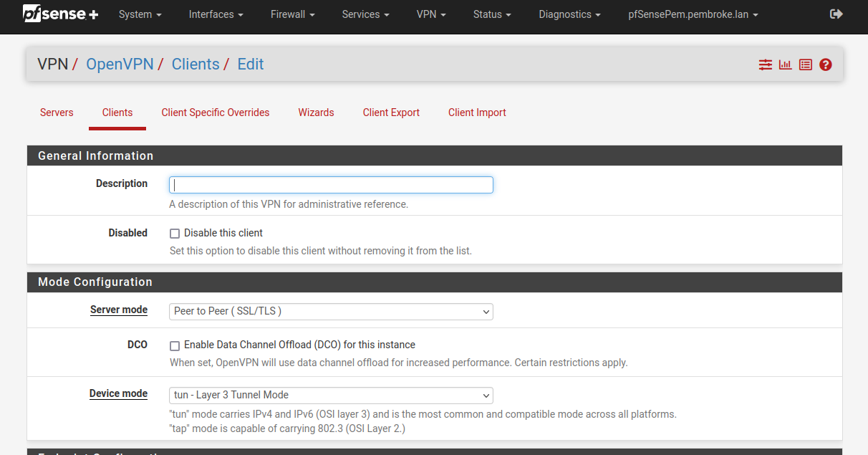Open Device mode dropdown

point(331,396)
